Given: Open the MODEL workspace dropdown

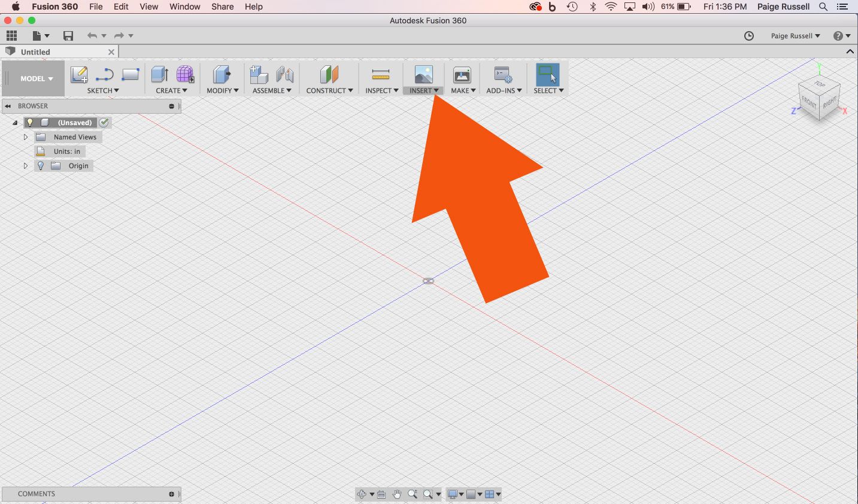Looking at the screenshot, I should tap(37, 78).
